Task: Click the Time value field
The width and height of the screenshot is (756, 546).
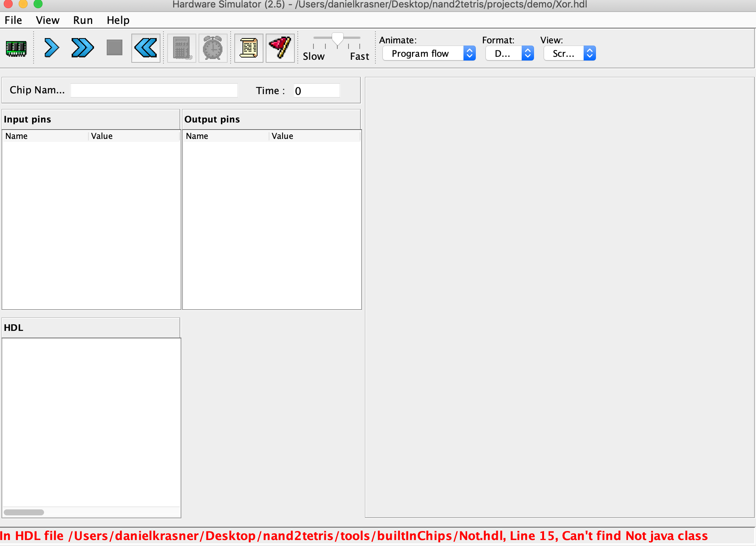Action: 316,90
